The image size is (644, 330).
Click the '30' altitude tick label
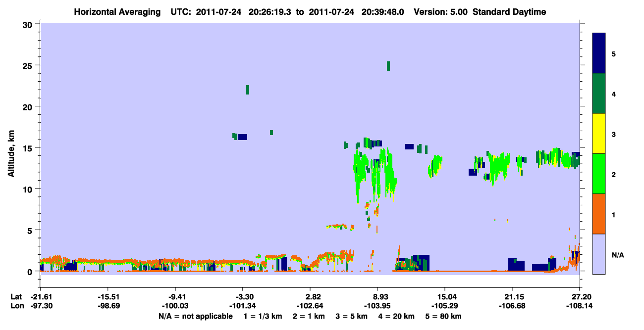[29, 24]
